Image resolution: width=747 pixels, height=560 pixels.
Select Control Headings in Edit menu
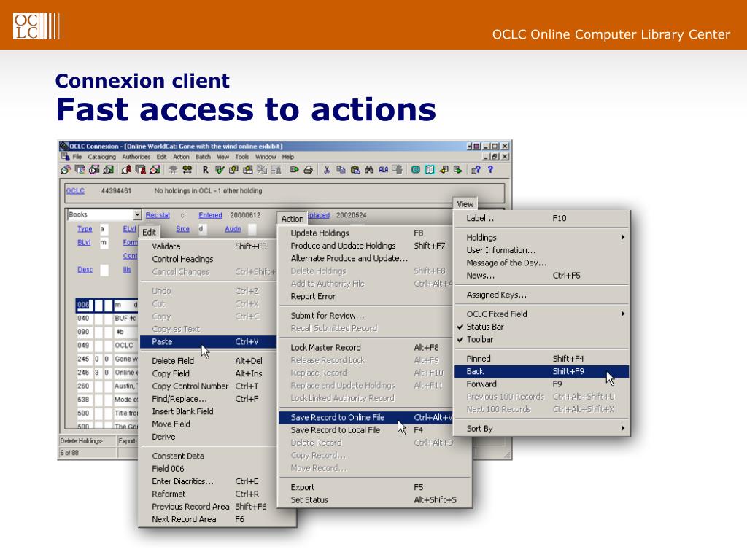pyautogui.click(x=208, y=259)
